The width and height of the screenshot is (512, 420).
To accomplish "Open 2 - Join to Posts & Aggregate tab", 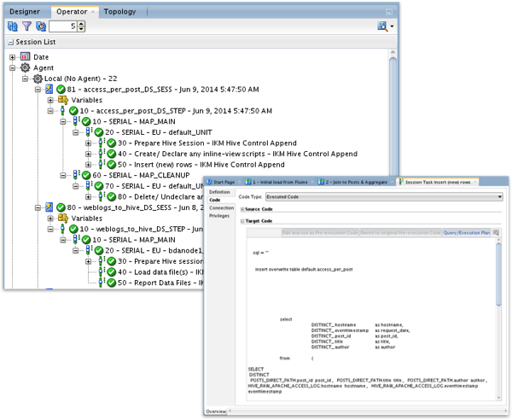I will pyautogui.click(x=356, y=182).
